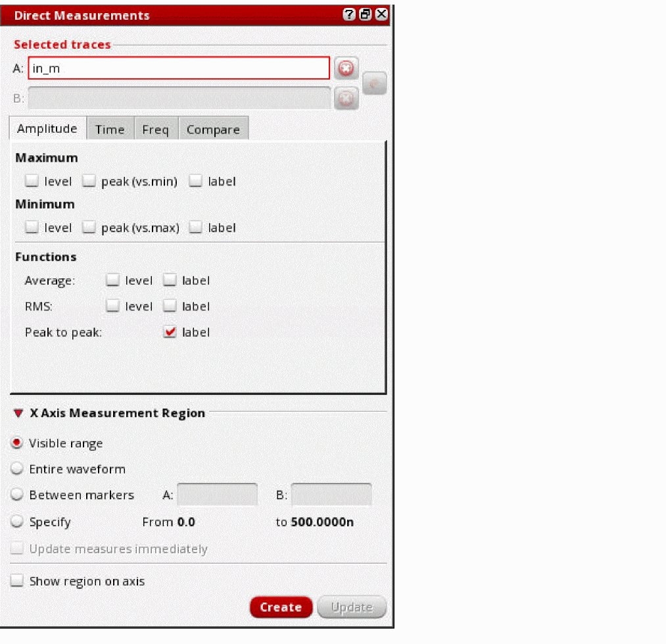666x644 pixels.
Task: Enable Minimum label checkbox
Action: 196,228
